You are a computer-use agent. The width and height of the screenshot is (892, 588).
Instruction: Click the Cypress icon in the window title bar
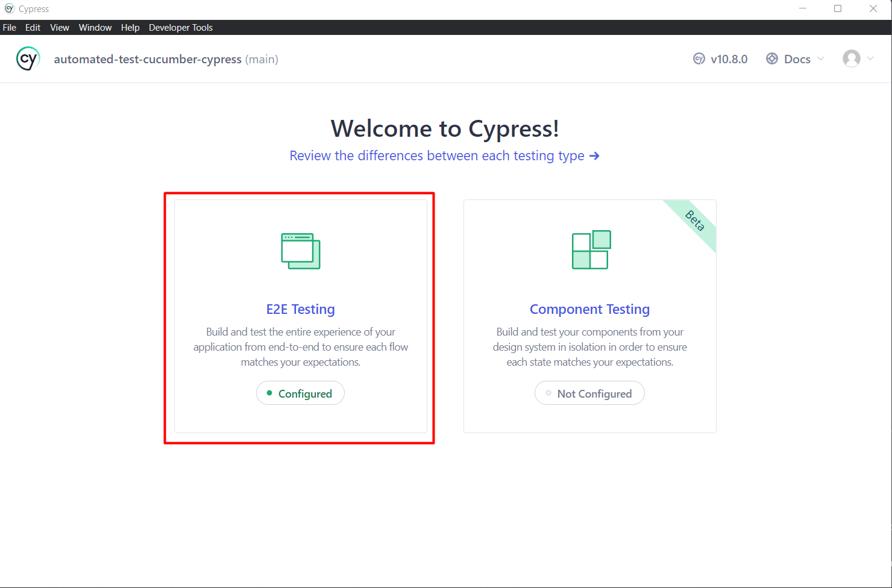(x=8, y=8)
